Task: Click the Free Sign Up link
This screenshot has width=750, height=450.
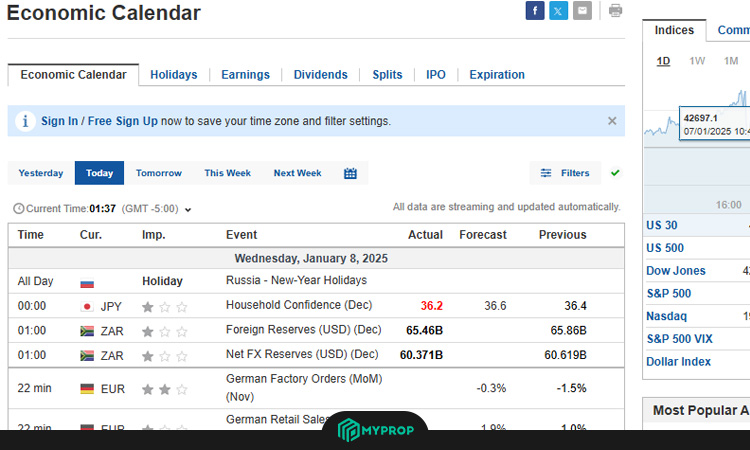Action: pyautogui.click(x=122, y=121)
